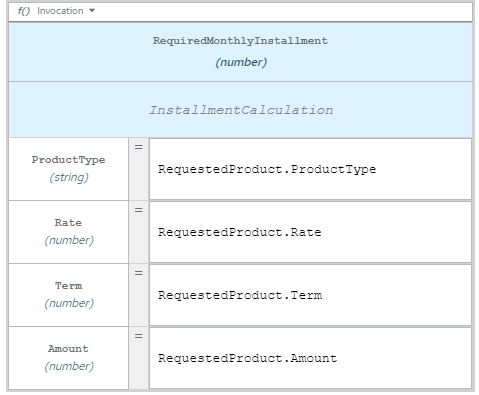This screenshot has height=395, width=479.
Task: Edit the RequestedProduct.Amount expression cell
Action: (x=310, y=358)
